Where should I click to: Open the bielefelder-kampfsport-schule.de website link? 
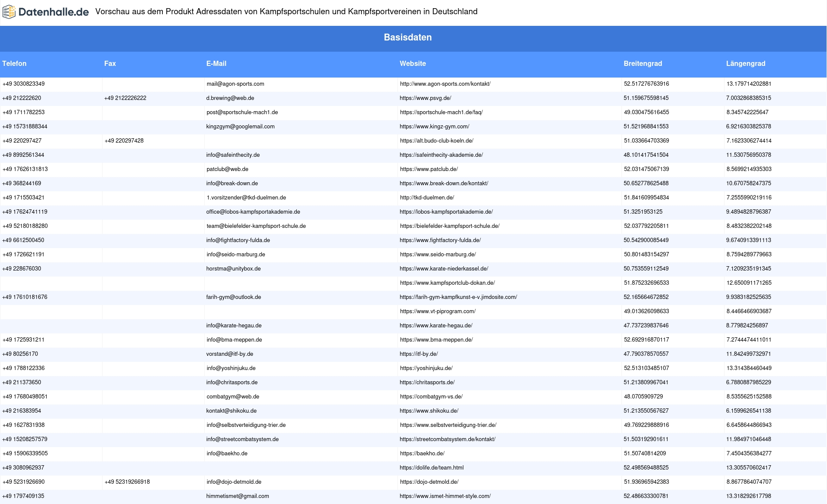point(450,226)
